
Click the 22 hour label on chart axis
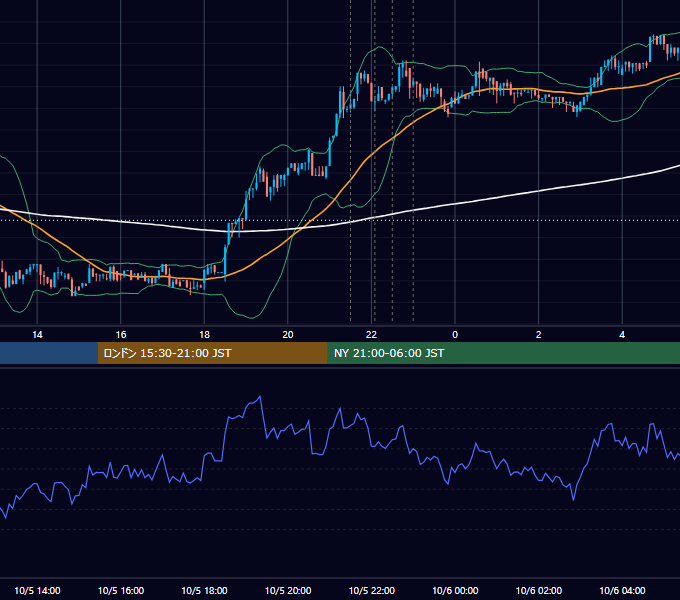(x=371, y=335)
